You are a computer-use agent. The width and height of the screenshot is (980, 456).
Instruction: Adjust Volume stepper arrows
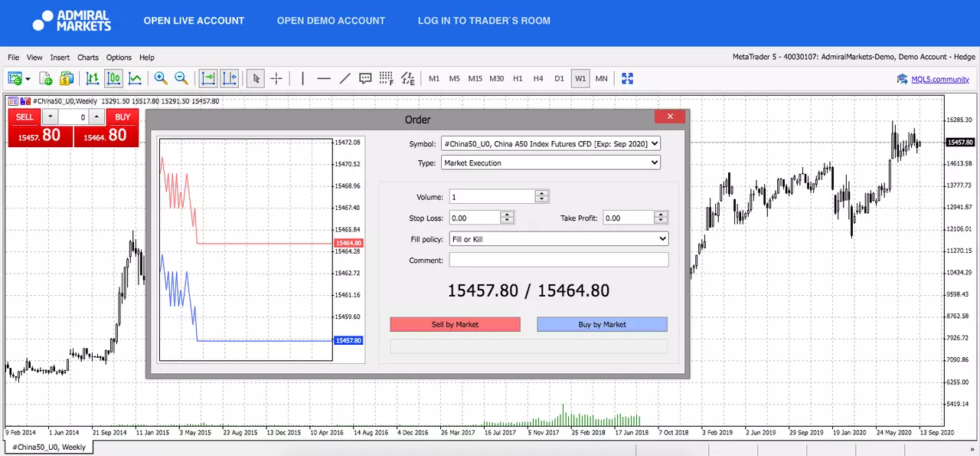click(x=542, y=197)
